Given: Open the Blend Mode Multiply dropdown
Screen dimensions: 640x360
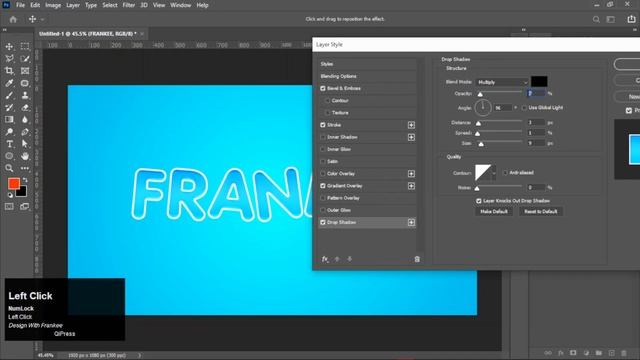Looking at the screenshot, I should (x=502, y=82).
